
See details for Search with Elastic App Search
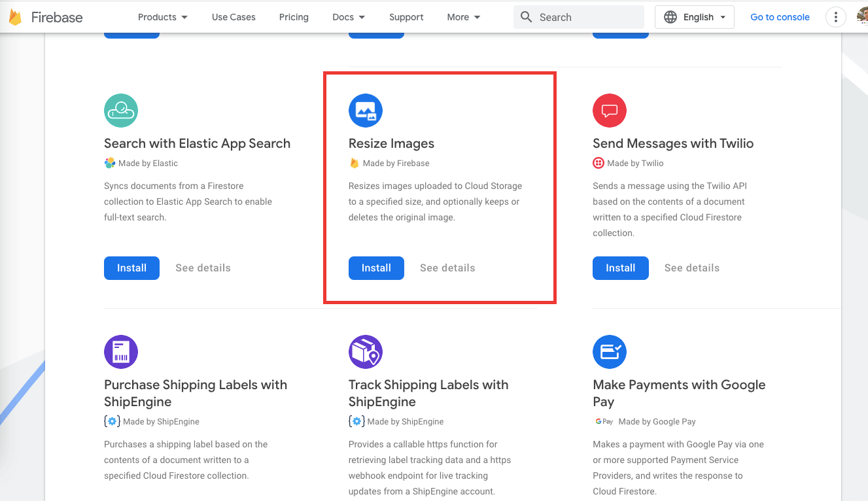click(203, 268)
